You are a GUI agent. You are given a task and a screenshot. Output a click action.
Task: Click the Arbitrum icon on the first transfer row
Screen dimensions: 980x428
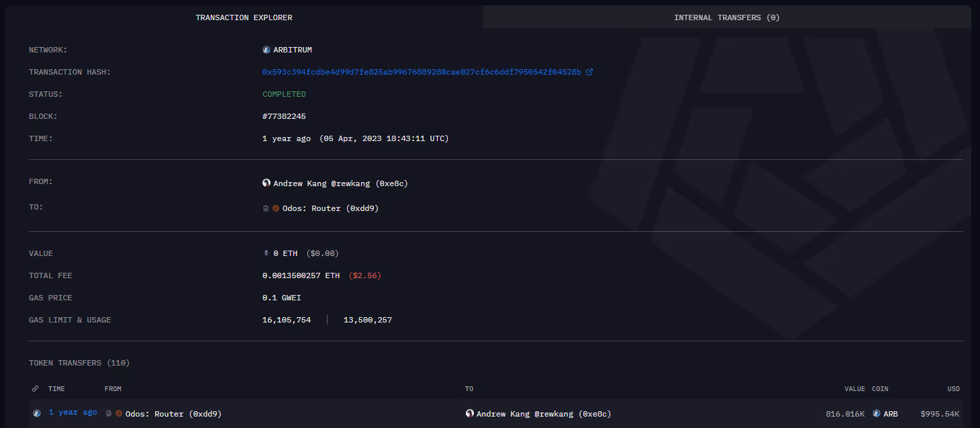(36, 413)
